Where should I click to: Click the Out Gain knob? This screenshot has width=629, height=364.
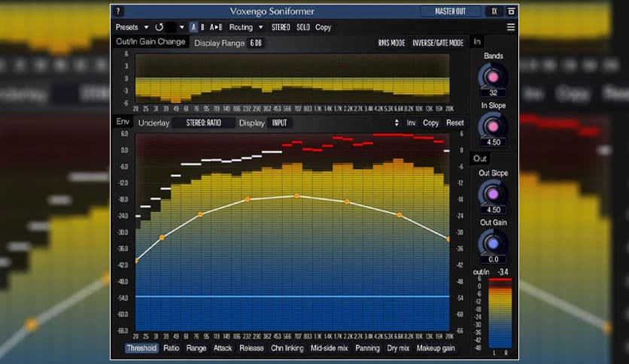pyautogui.click(x=493, y=243)
